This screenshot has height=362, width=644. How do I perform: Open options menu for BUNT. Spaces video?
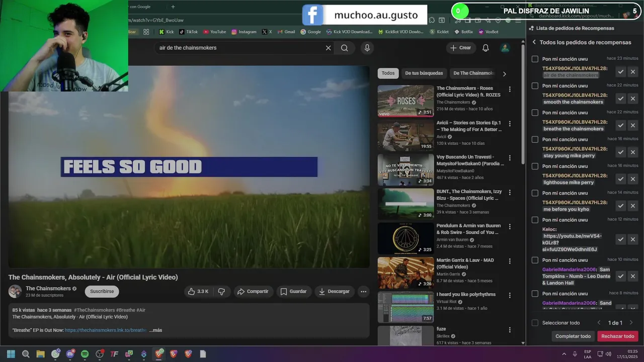[x=510, y=192]
